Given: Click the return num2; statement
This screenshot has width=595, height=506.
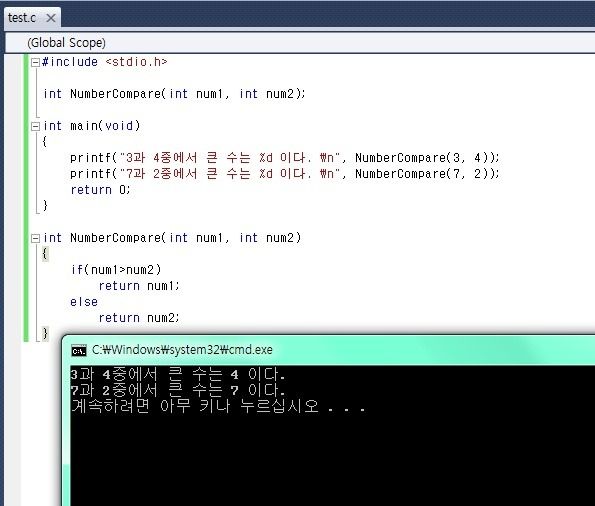Looking at the screenshot, I should [139, 318].
